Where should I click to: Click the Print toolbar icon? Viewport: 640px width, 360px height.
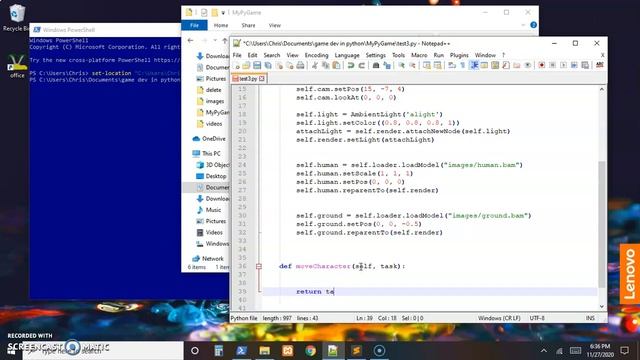(x=300, y=65)
